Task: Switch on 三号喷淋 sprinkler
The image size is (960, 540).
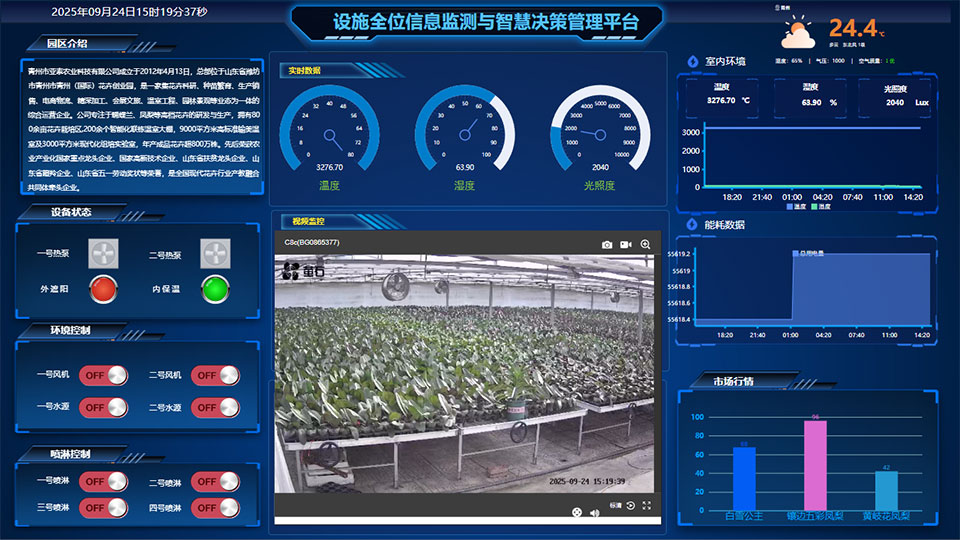Action: (x=104, y=508)
